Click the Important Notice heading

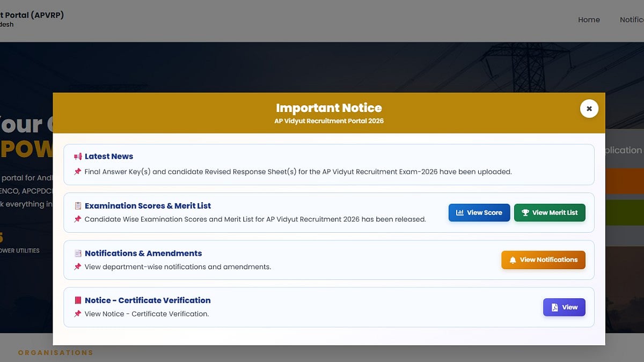click(329, 108)
